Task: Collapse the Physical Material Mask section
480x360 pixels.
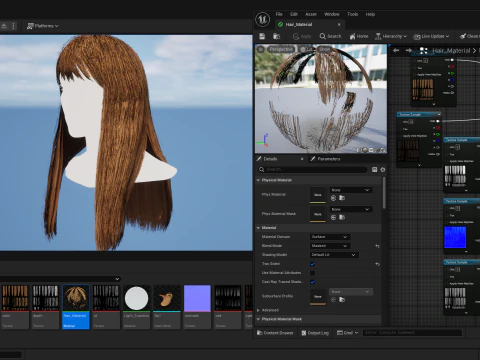Action: tap(258, 319)
